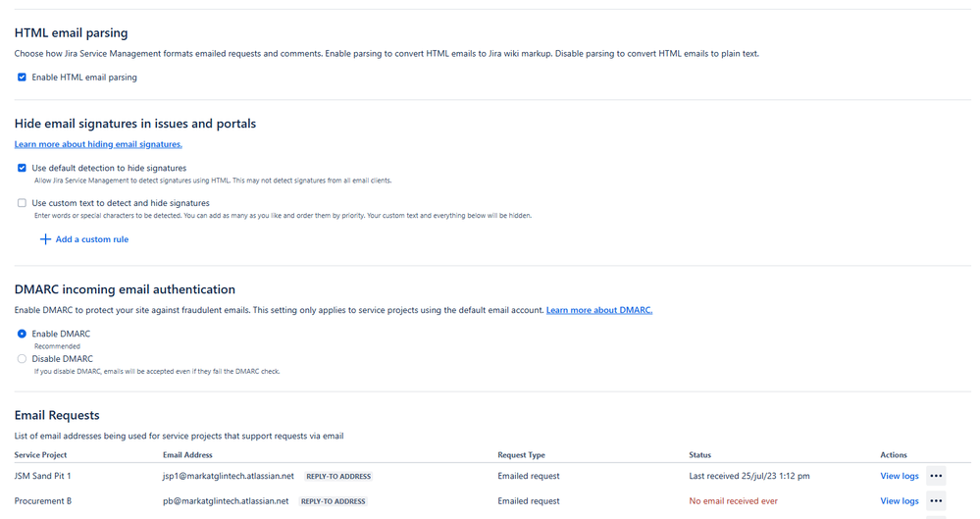Screen dimensions: 980x519
Task: Click REPLY-TO ADDRESS badge for Procurement B
Action: (x=334, y=501)
